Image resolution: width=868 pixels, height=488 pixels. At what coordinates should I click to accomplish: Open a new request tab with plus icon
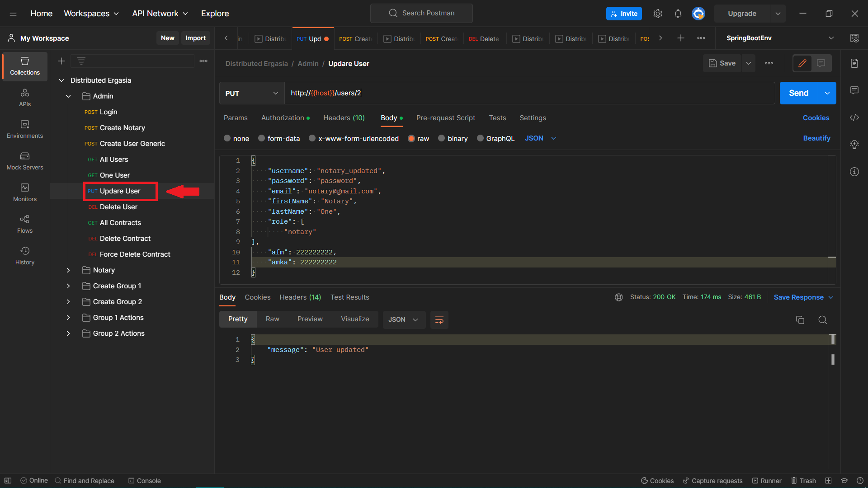681,38
